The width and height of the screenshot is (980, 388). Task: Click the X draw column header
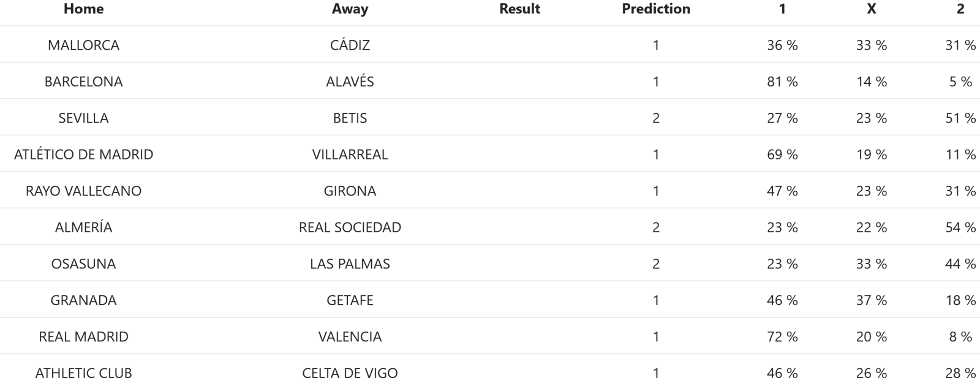871,9
